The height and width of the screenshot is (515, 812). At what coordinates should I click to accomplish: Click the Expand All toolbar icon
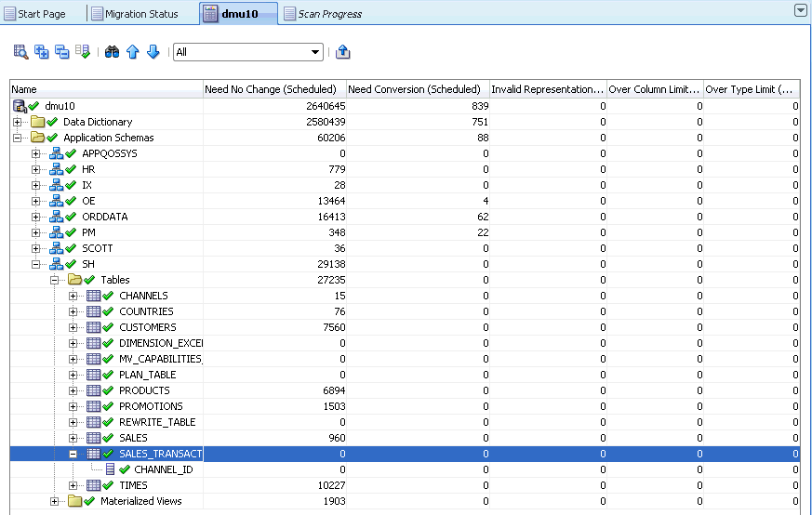click(x=42, y=52)
